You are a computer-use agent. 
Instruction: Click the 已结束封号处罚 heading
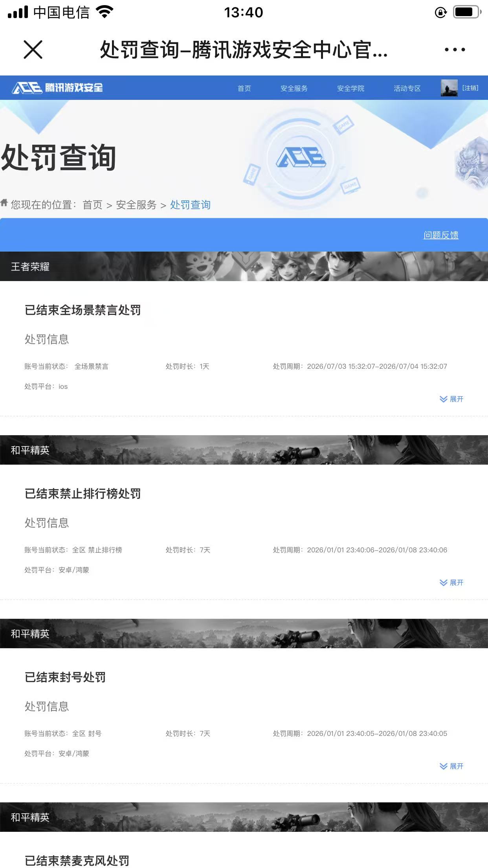coord(65,677)
